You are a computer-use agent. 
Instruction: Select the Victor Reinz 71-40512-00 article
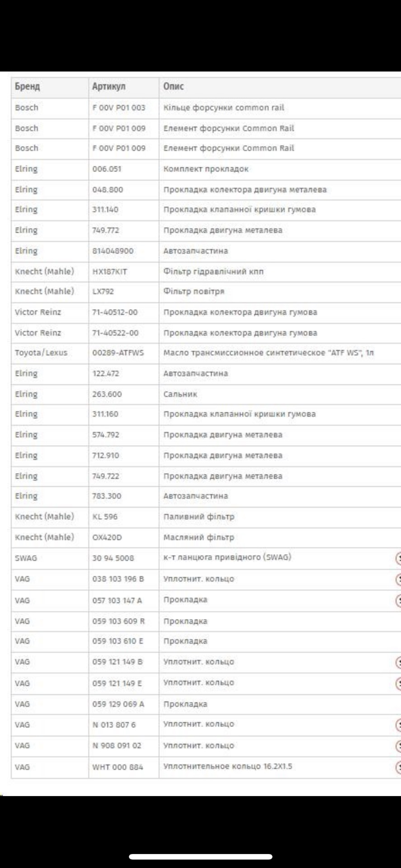(115, 312)
